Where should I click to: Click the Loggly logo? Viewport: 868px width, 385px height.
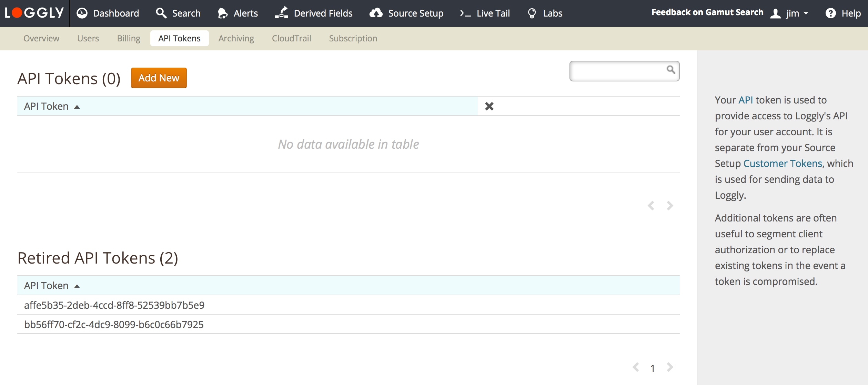[34, 13]
